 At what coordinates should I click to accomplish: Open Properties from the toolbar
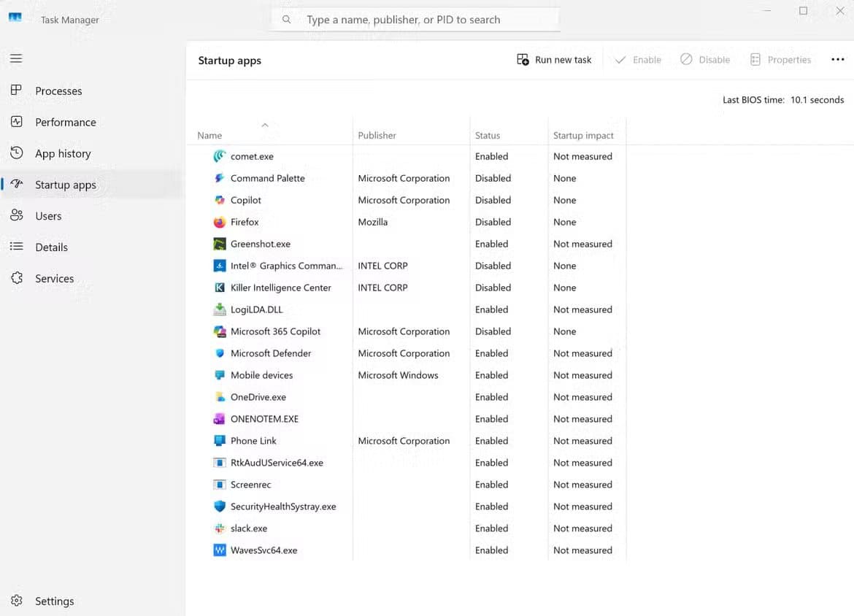point(780,59)
